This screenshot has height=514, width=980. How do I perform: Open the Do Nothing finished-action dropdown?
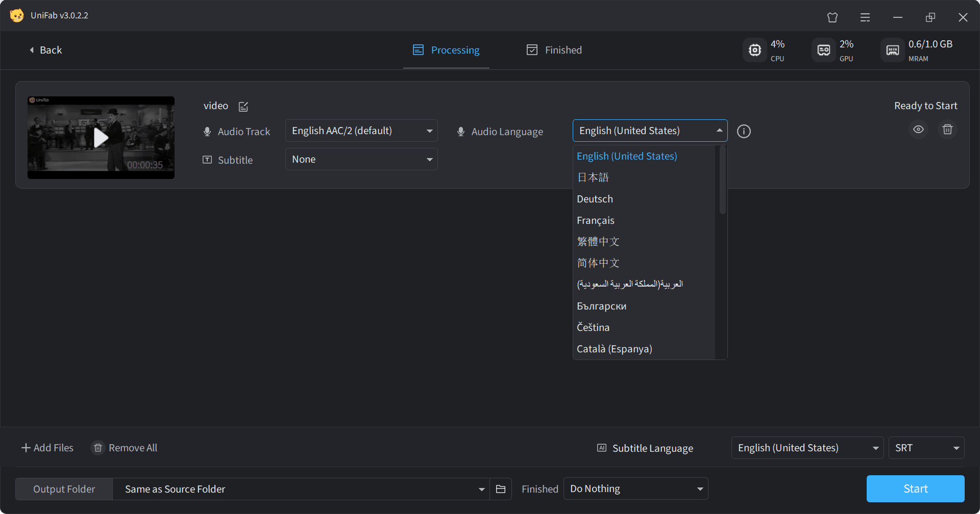(635, 489)
